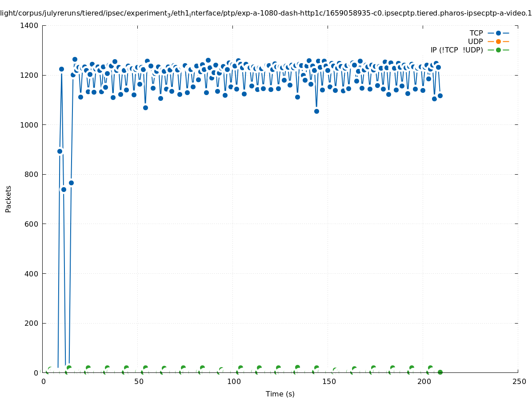Click the TCP data point near 740 packets

coord(64,189)
